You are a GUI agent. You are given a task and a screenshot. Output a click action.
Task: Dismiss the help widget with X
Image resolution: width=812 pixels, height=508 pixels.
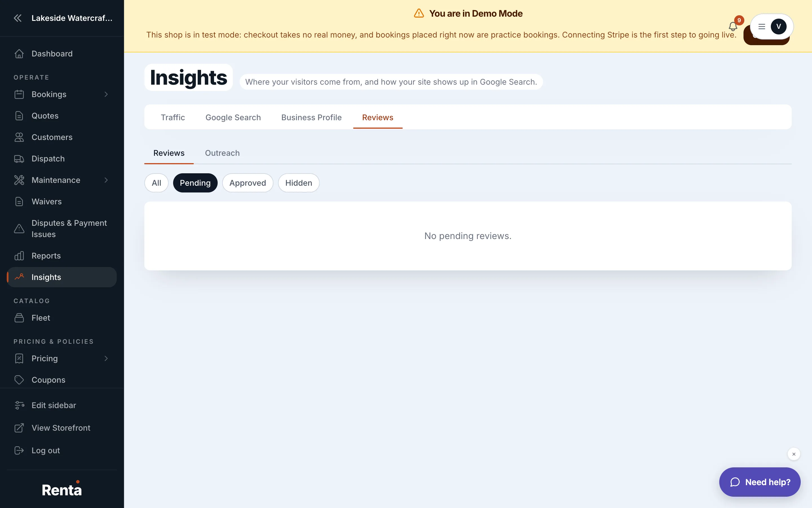pos(794,454)
